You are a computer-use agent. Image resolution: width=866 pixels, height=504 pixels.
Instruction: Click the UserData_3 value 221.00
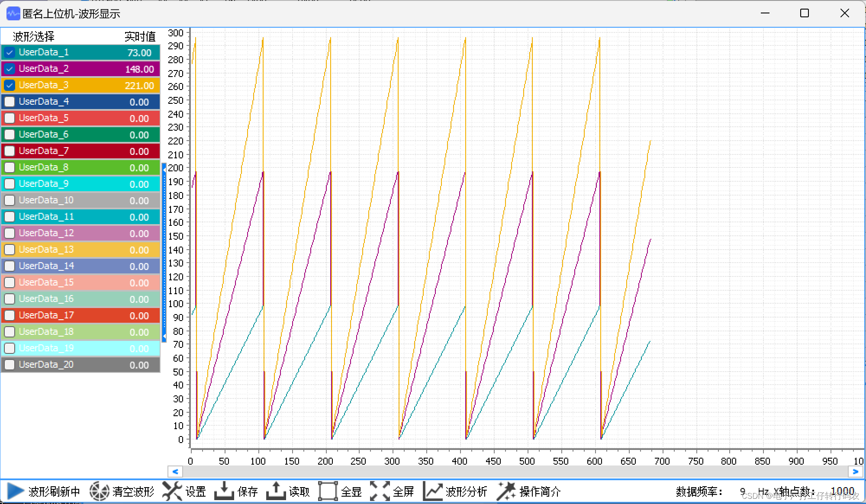(139, 86)
